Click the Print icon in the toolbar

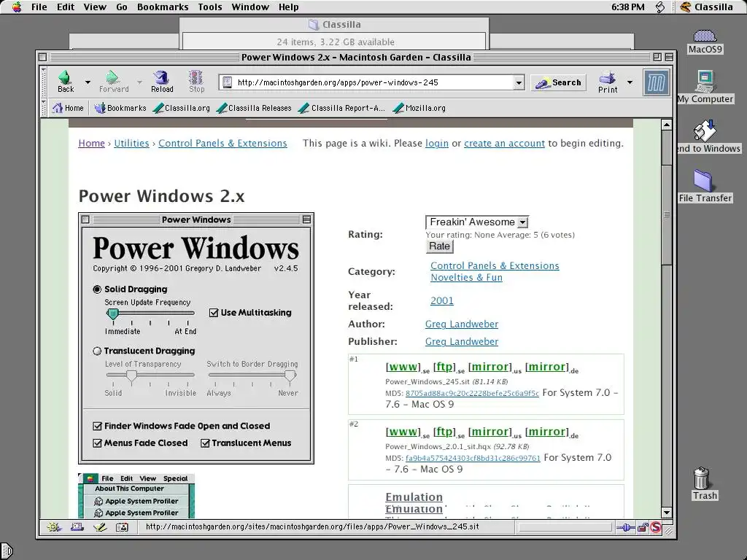pyautogui.click(x=608, y=77)
